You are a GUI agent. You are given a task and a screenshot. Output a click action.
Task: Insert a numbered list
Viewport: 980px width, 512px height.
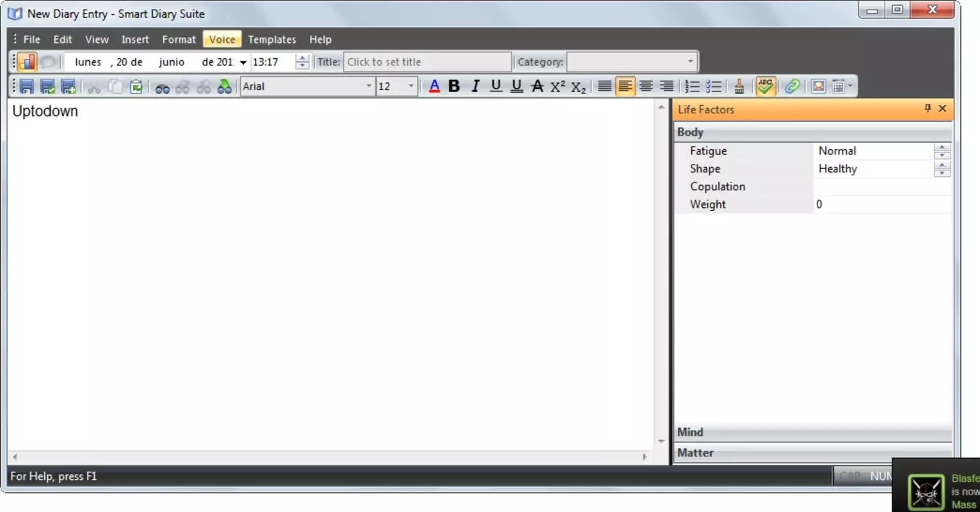(x=692, y=86)
